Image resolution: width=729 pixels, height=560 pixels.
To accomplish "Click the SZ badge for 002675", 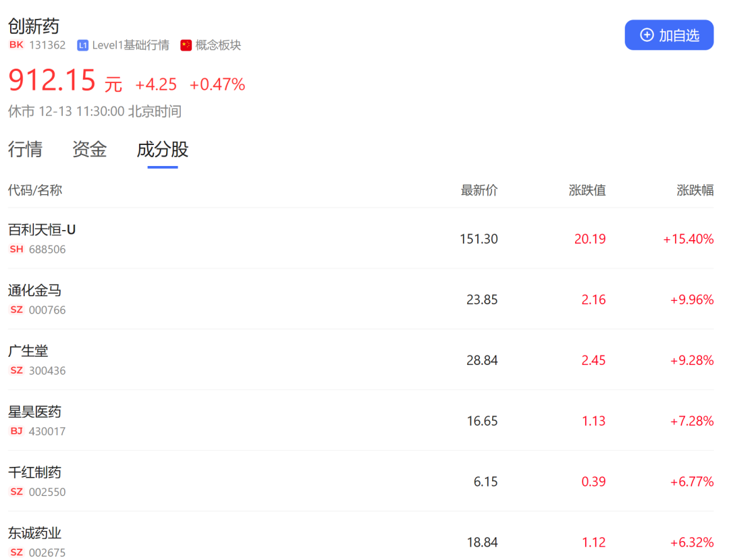I will (17, 552).
